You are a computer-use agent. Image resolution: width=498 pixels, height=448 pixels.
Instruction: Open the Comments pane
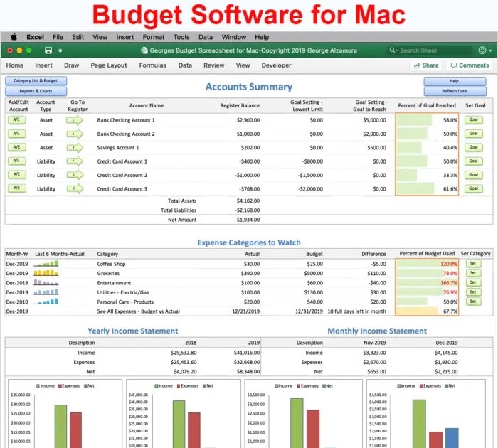pos(470,65)
